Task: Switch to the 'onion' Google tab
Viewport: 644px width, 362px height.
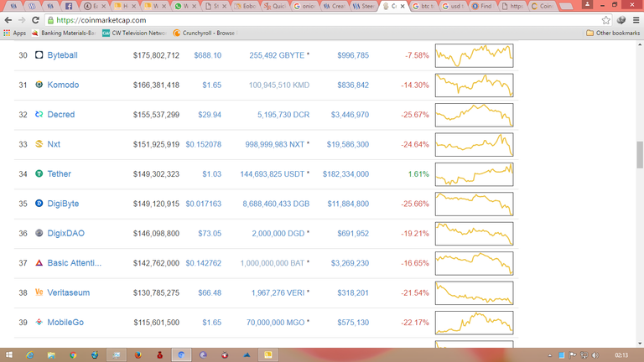Action: coord(304,6)
